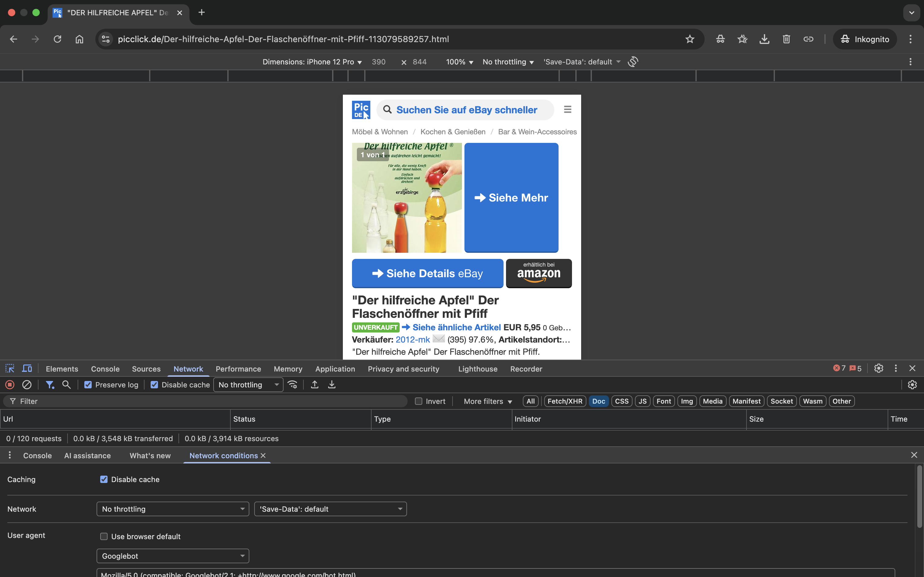Toggle the inspect element tool
The image size is (924, 577).
coord(9,368)
